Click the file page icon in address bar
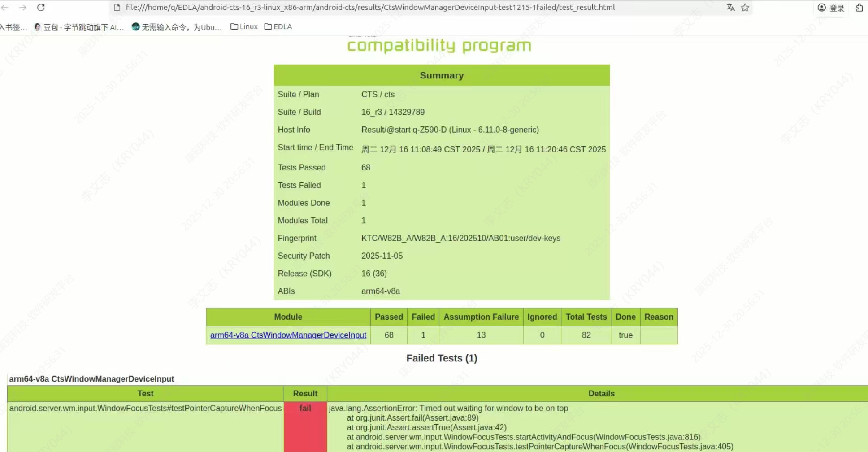This screenshot has height=452, width=868. (x=117, y=8)
